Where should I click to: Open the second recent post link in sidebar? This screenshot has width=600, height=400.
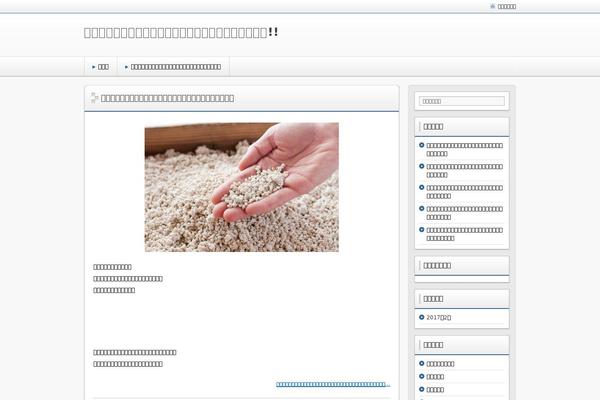465,170
